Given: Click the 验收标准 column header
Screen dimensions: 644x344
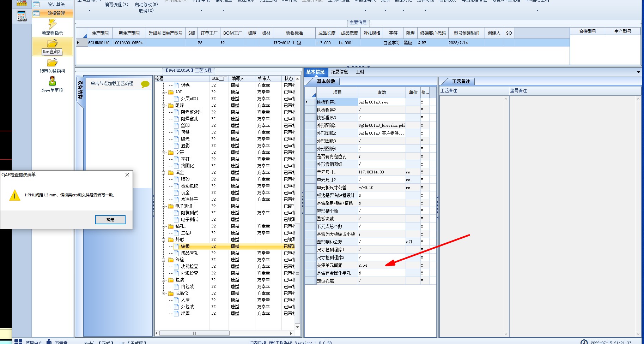Looking at the screenshot, I should (x=294, y=33).
